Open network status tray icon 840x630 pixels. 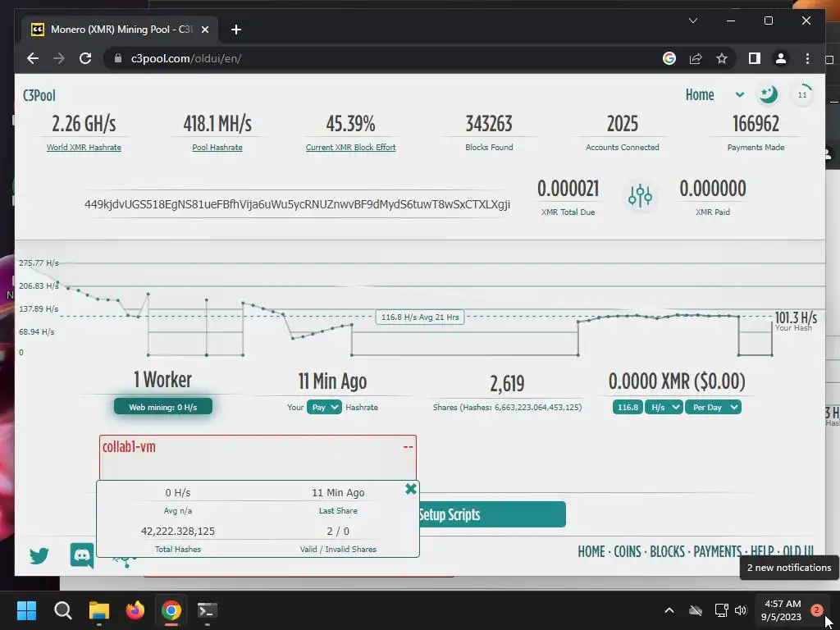[x=721, y=610]
